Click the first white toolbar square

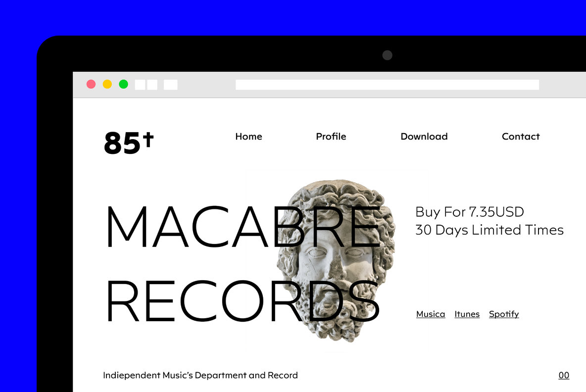[140, 85]
